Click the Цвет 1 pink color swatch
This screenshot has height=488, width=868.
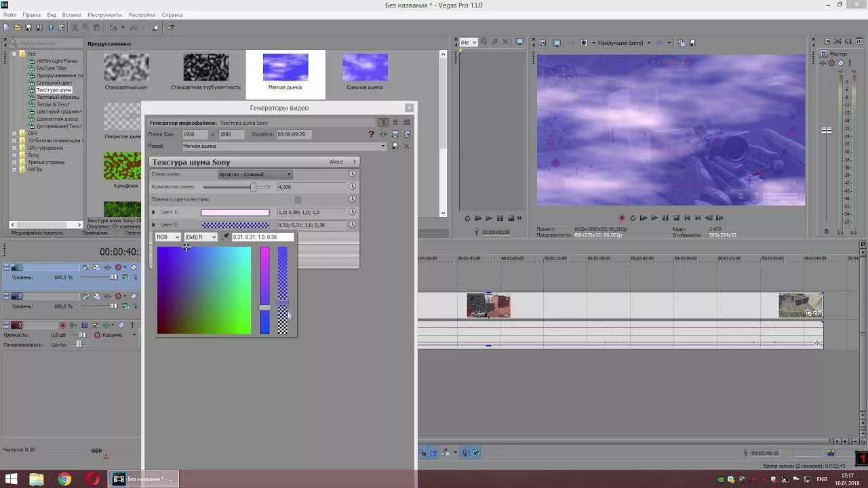point(235,212)
